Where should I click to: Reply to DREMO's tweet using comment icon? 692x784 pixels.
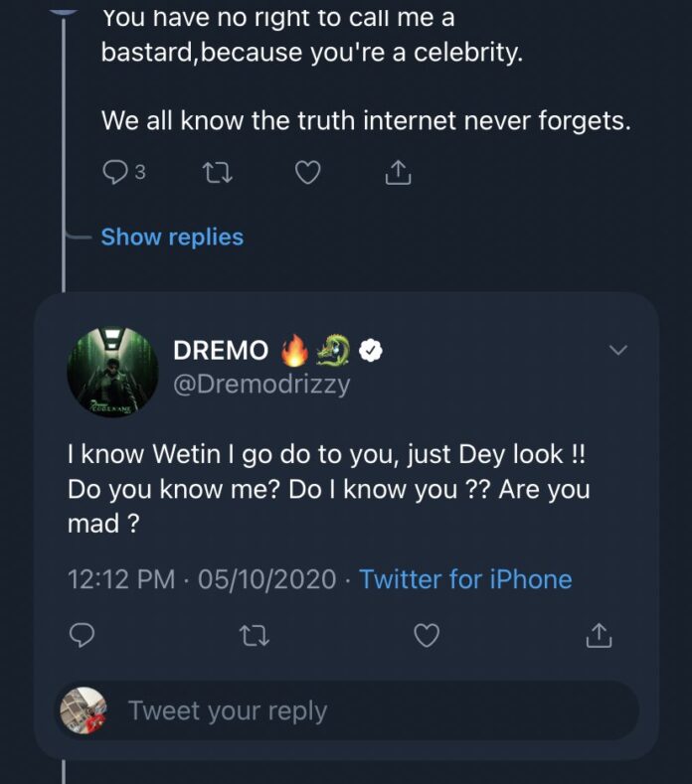click(83, 635)
